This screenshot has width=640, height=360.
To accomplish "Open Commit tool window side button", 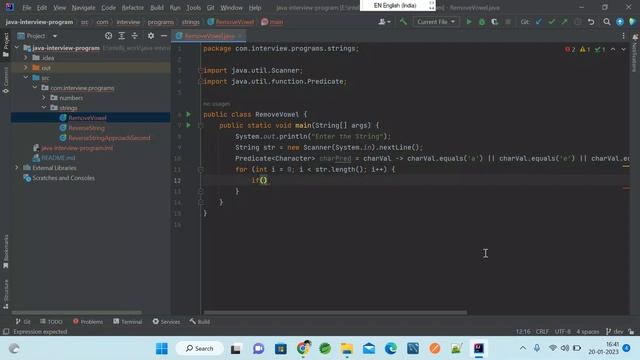I will point(6,80).
